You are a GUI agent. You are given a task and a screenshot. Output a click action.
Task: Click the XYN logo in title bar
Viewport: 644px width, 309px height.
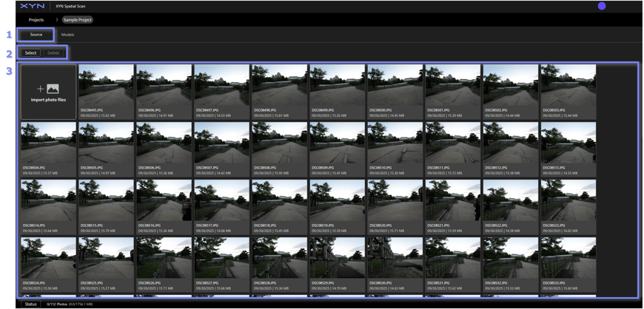pyautogui.click(x=33, y=6)
